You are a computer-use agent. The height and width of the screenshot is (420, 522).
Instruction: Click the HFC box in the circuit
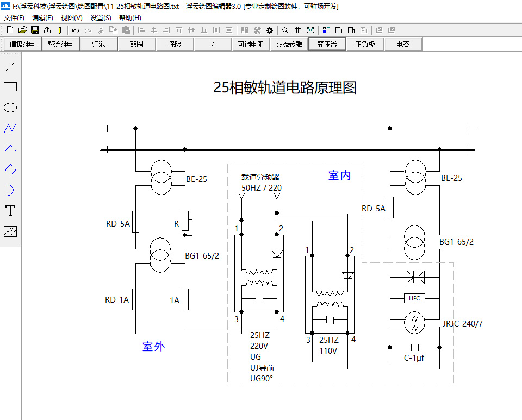tap(414, 298)
